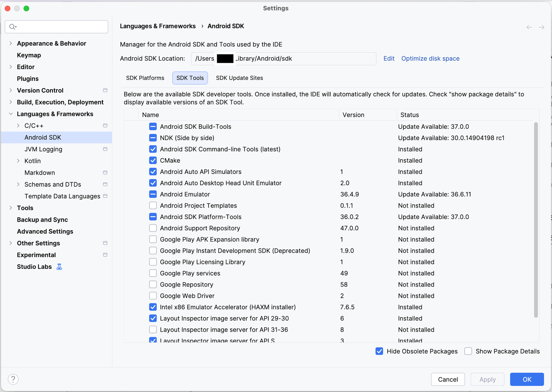Check Google Play Licensing Library
Viewport: 552px width, 392px height.
point(153,262)
